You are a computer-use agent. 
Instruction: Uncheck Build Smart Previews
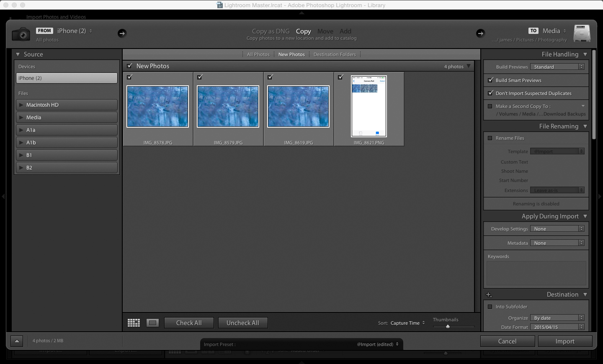pyautogui.click(x=490, y=80)
